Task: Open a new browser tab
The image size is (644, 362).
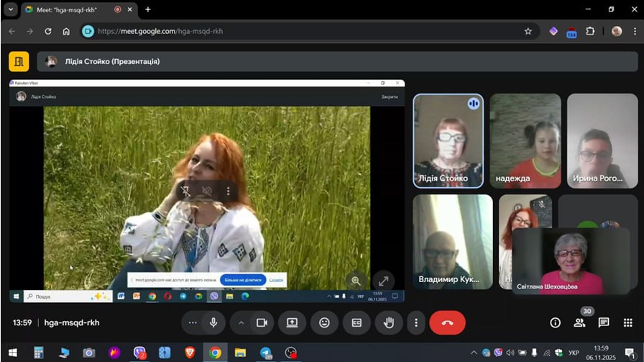Action: point(148,9)
